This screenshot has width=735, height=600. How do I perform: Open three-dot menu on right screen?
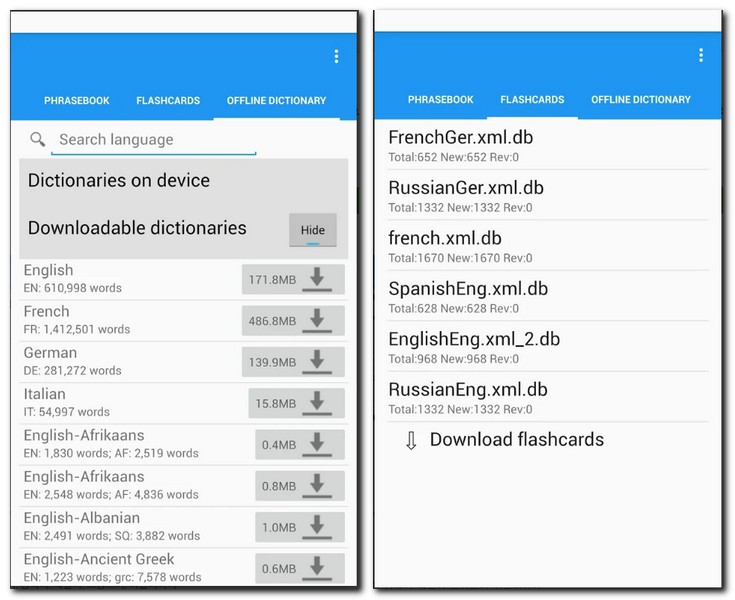pyautogui.click(x=700, y=55)
